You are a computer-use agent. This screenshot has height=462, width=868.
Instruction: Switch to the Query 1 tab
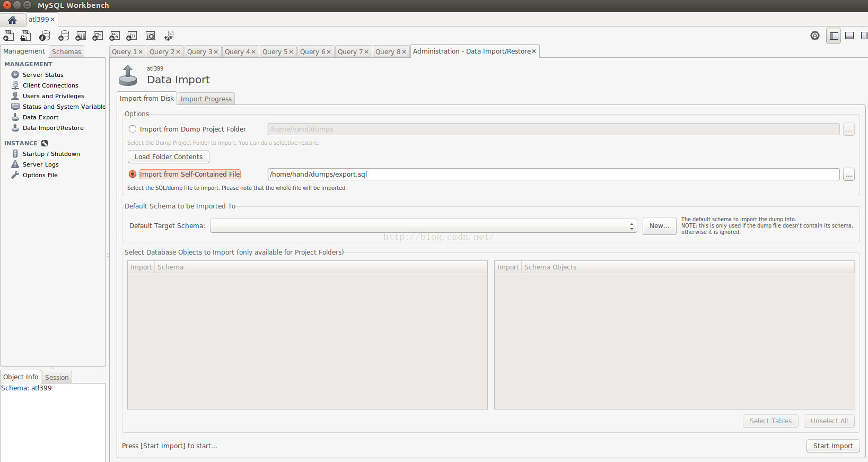click(x=124, y=51)
